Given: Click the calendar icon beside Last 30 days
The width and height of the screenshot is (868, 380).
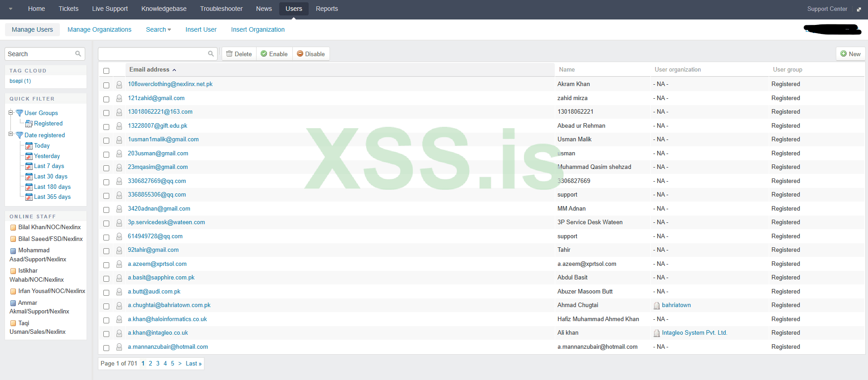Looking at the screenshot, I should 29,177.
